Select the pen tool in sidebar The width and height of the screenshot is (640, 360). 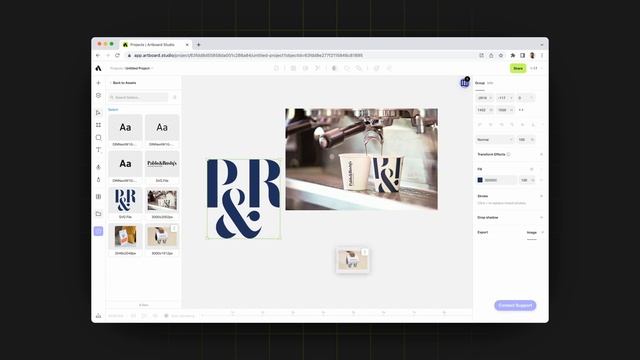tap(98, 167)
